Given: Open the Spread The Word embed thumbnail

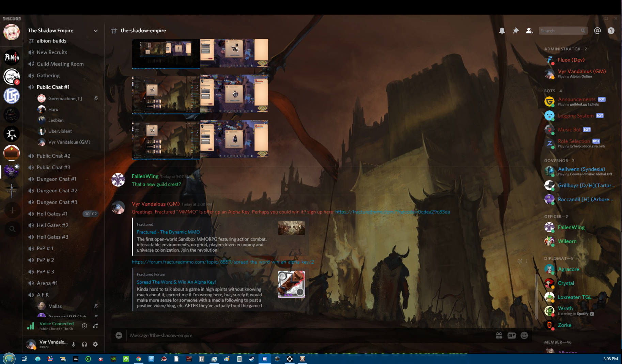Looking at the screenshot, I should [x=292, y=284].
